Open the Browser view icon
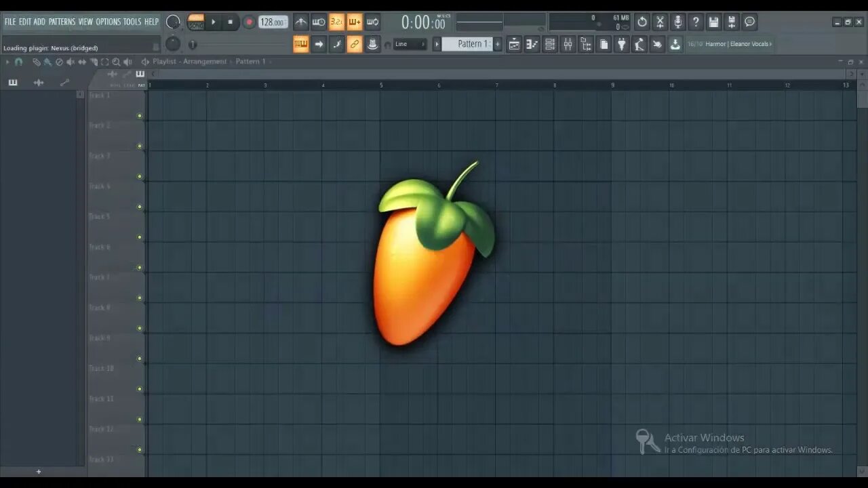 click(586, 44)
